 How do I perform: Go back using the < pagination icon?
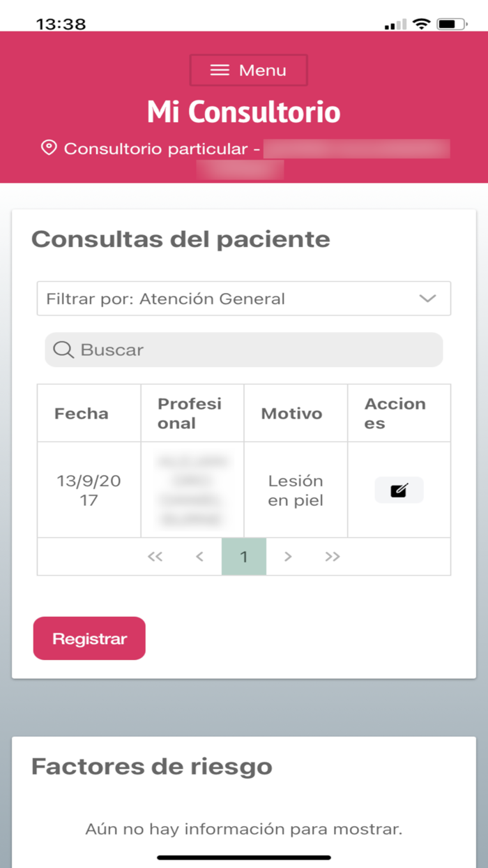[199, 556]
